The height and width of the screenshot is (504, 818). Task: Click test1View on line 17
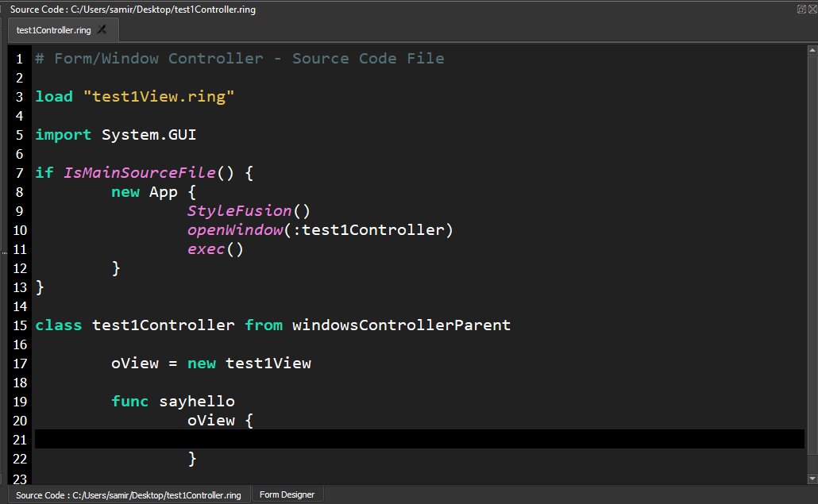pos(268,364)
